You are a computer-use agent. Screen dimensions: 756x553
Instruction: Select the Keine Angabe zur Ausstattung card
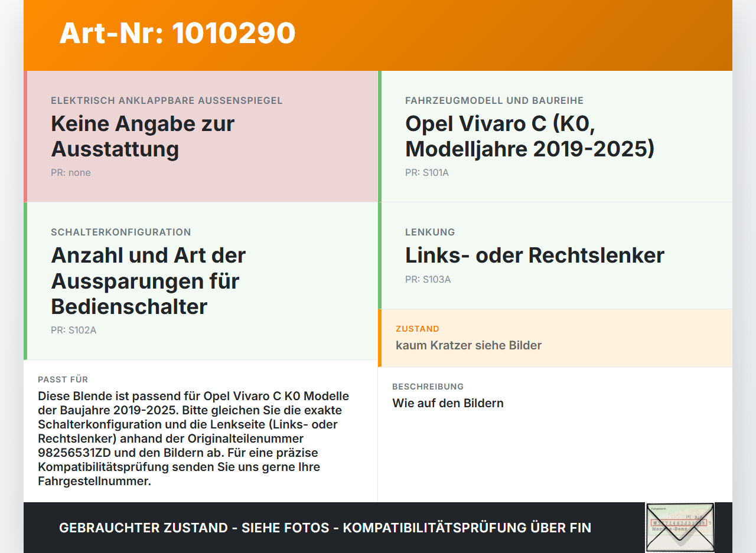click(201, 136)
